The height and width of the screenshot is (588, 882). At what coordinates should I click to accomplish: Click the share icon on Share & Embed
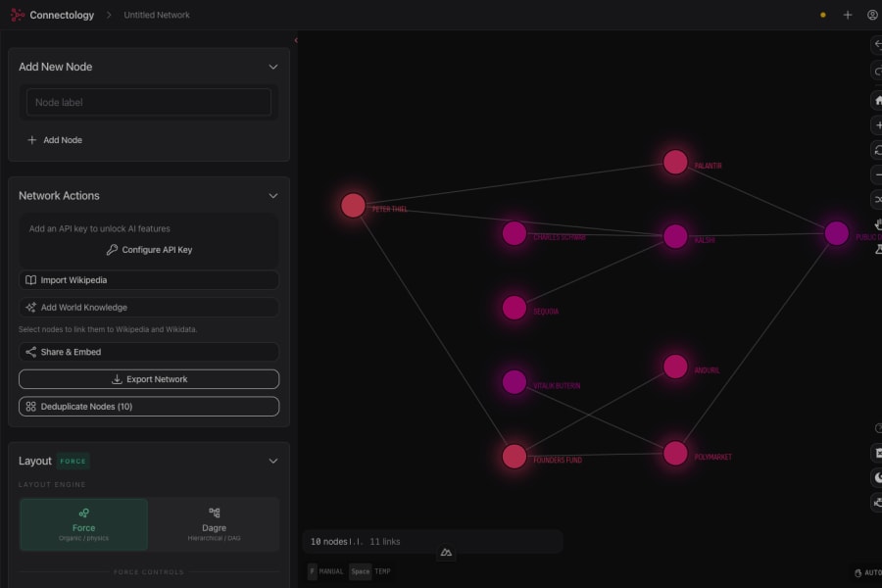31,352
